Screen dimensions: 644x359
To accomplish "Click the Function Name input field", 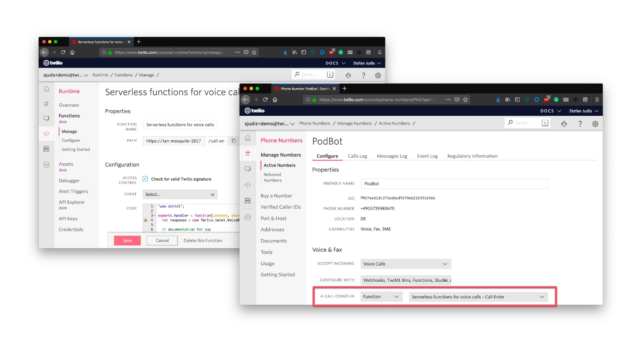I will click(180, 125).
